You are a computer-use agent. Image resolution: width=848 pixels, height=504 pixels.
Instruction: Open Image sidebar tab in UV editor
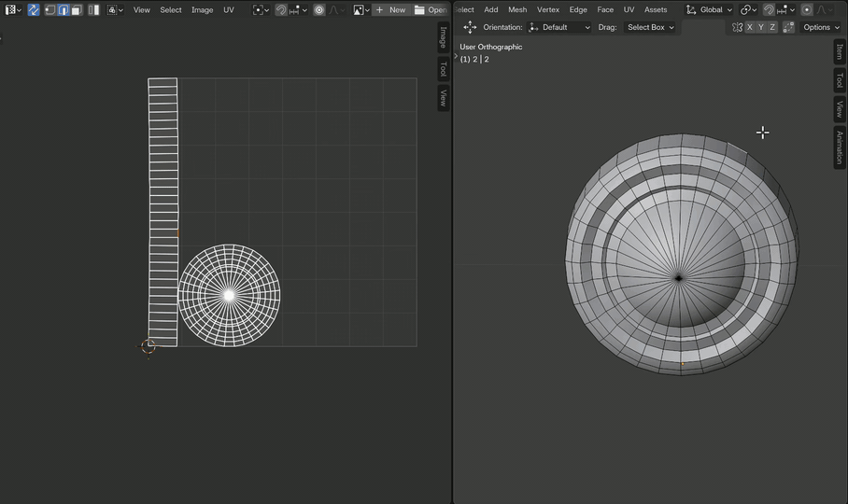point(444,37)
